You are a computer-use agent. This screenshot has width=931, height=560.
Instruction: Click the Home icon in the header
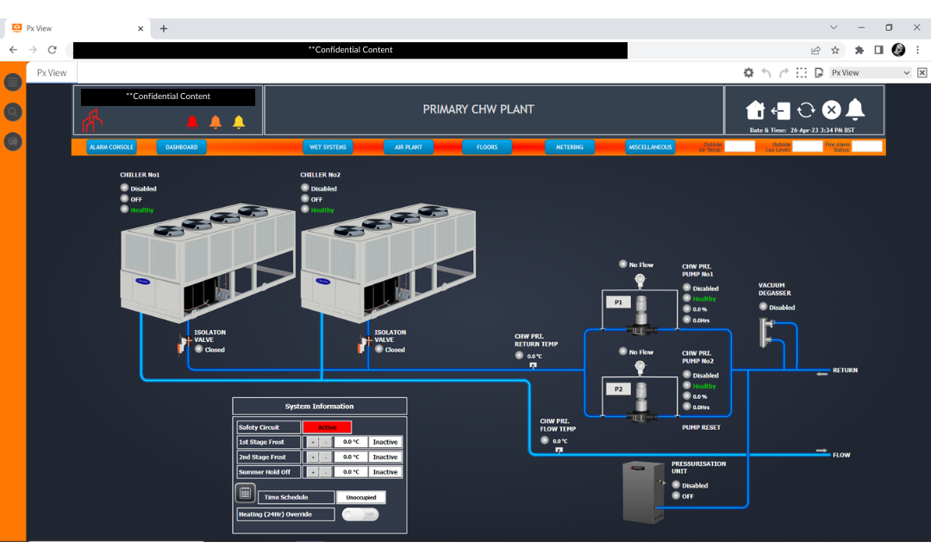point(755,110)
